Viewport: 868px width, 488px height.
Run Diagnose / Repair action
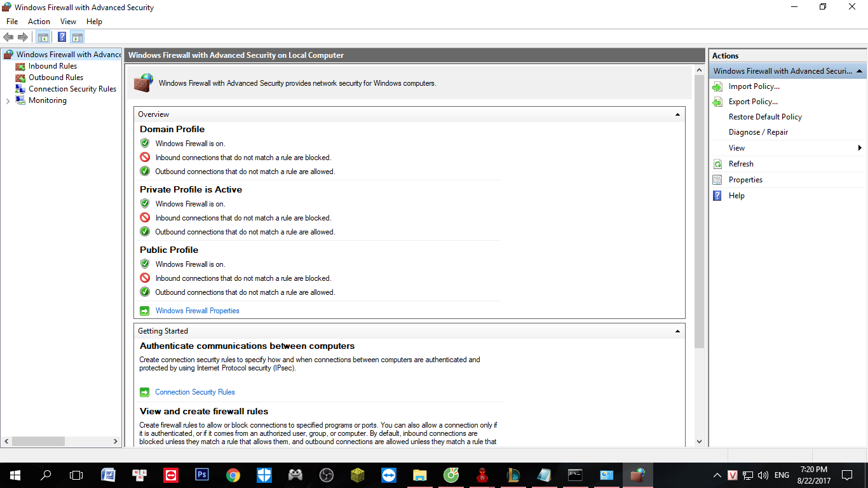(x=758, y=132)
